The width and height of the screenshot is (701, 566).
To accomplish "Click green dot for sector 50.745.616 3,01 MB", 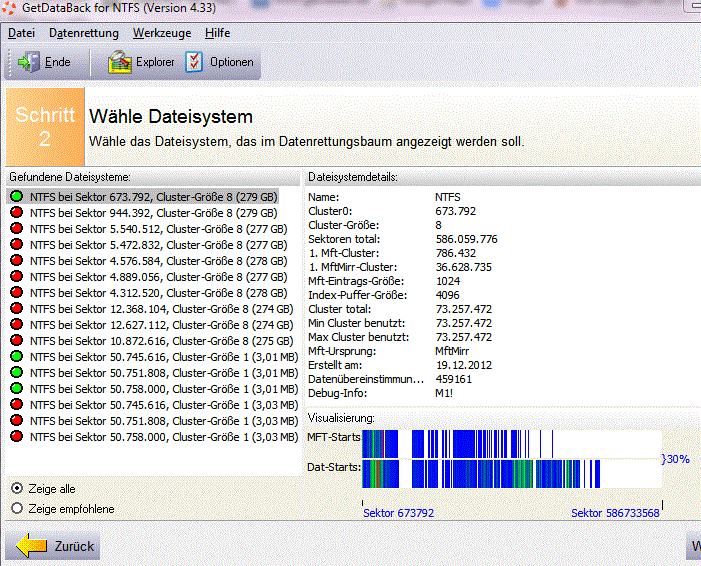I will 16,357.
